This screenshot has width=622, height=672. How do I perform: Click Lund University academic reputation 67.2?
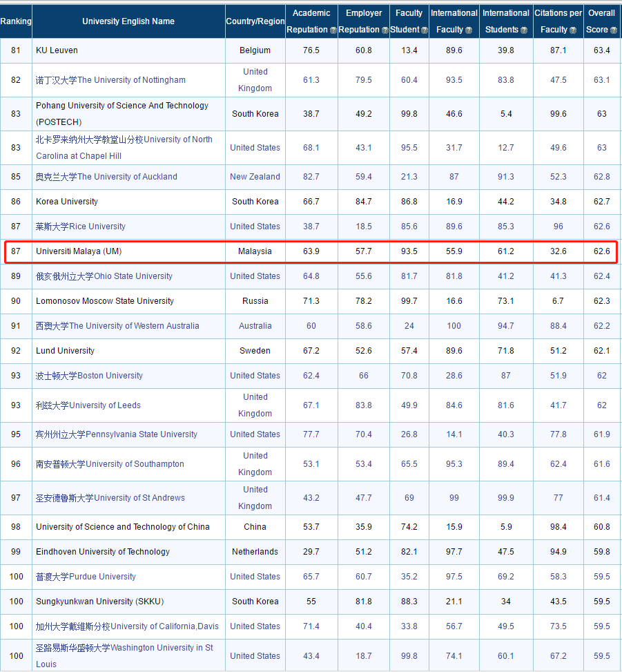click(311, 351)
